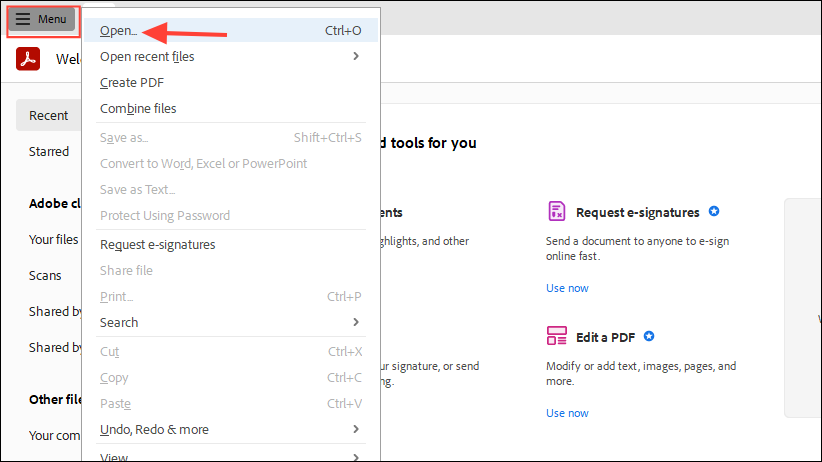Viewport: 822px width, 462px height.
Task: Click Use now under Request e-signatures
Action: [x=567, y=288]
